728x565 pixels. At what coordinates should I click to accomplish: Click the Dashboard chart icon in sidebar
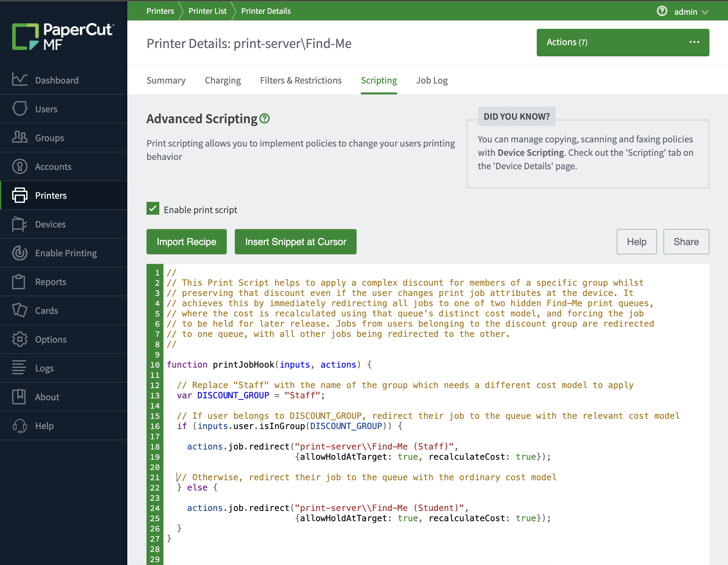click(20, 80)
